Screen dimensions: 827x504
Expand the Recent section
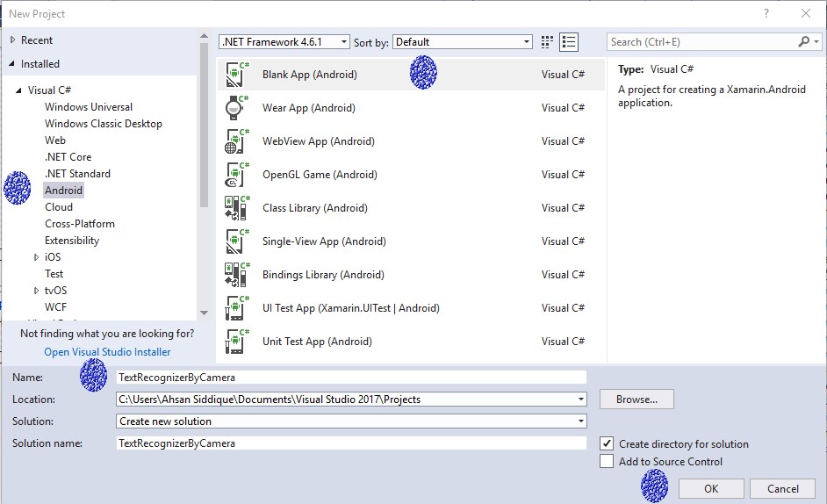pos(12,40)
